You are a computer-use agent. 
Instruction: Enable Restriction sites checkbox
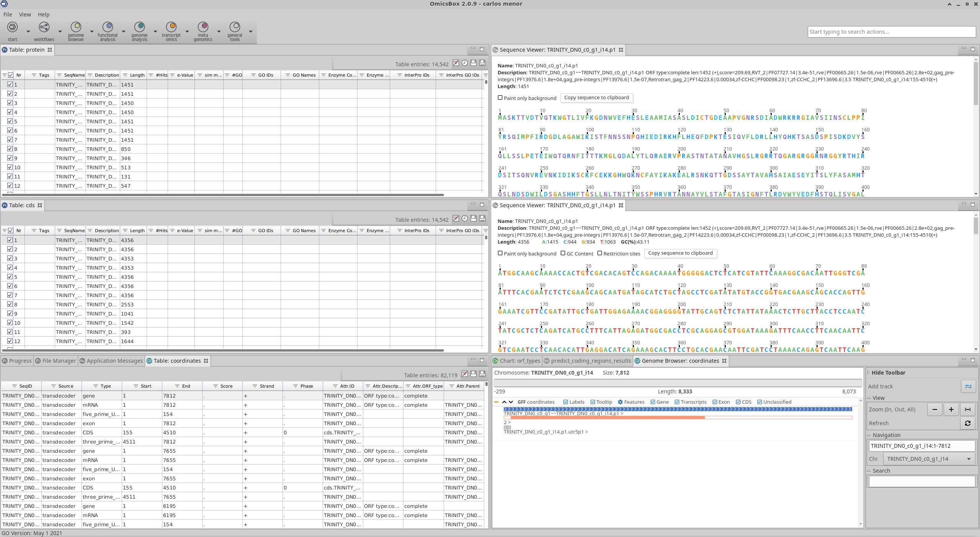600,253
